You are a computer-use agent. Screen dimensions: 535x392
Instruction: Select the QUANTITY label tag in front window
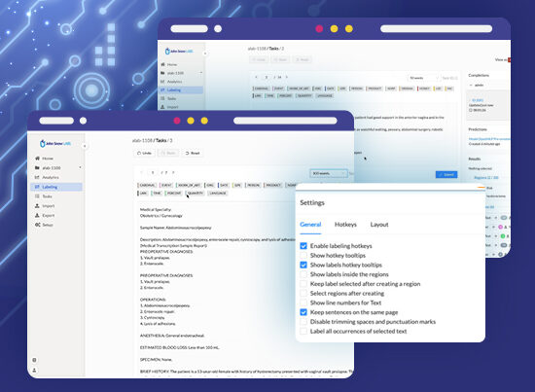point(196,194)
